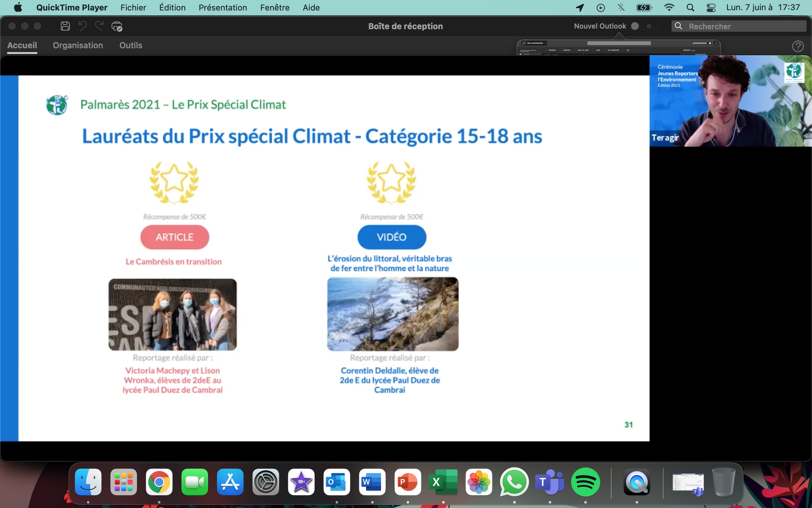Screen dimensions: 812x508
Task: Open the QuickTime Player menu
Action: coord(72,7)
